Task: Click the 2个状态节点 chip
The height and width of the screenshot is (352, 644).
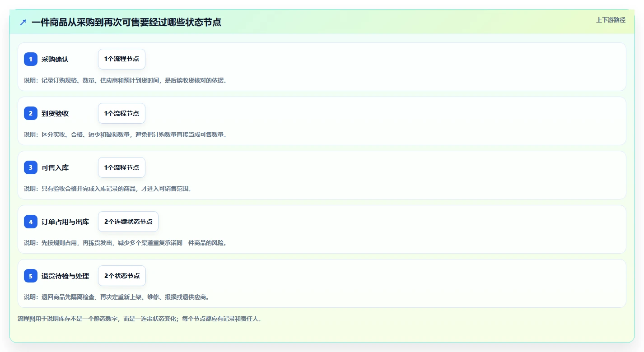Action: pyautogui.click(x=122, y=276)
